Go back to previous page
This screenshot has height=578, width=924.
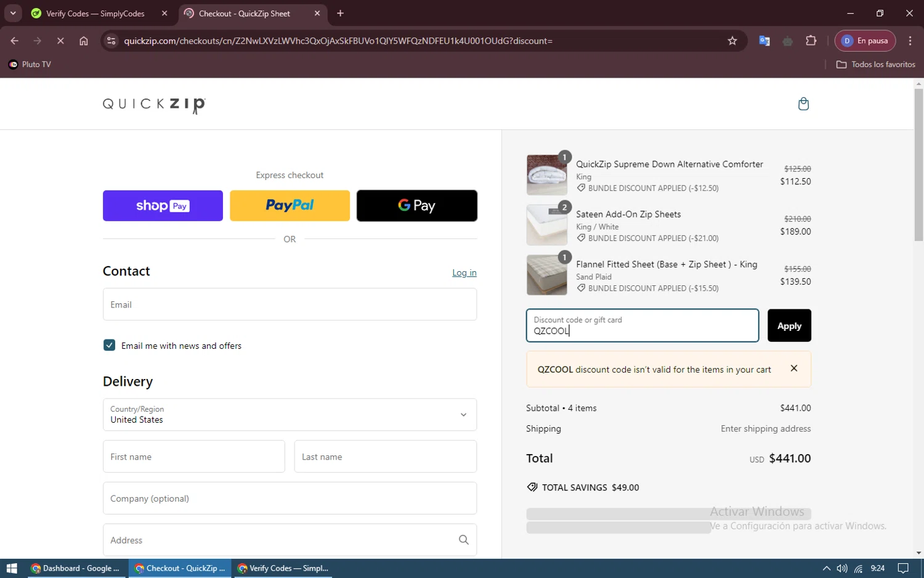[x=15, y=41]
